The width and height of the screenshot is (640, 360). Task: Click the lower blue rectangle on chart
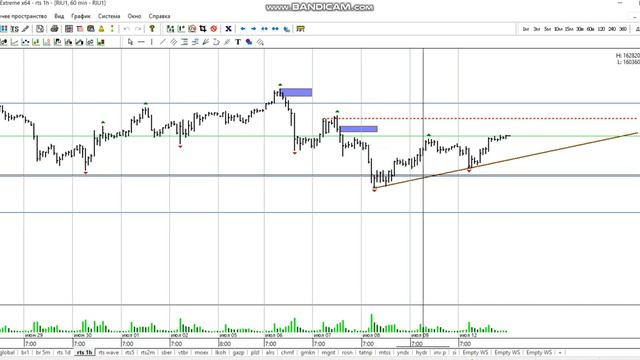point(358,129)
